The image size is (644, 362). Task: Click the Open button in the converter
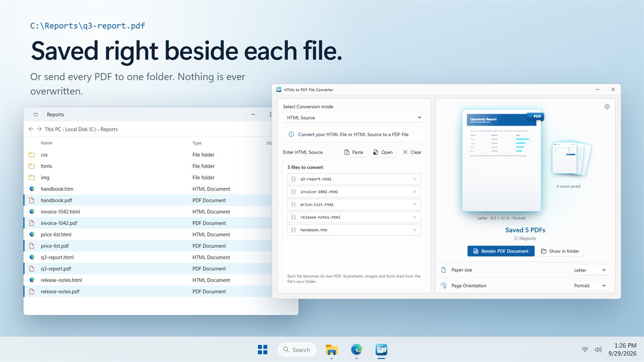point(383,152)
